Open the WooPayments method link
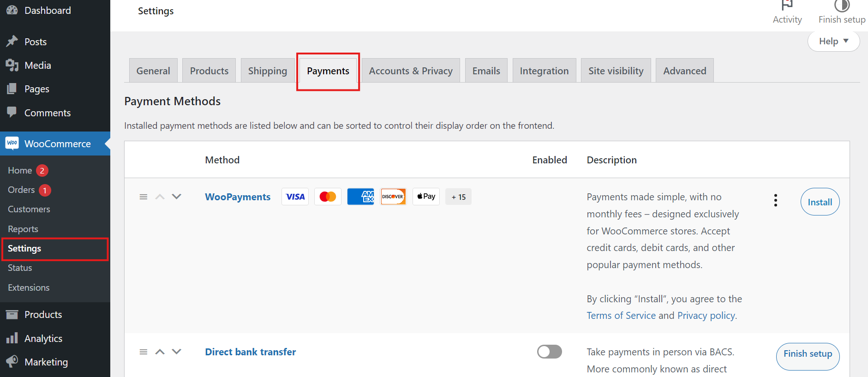Image resolution: width=868 pixels, height=377 pixels. click(238, 197)
